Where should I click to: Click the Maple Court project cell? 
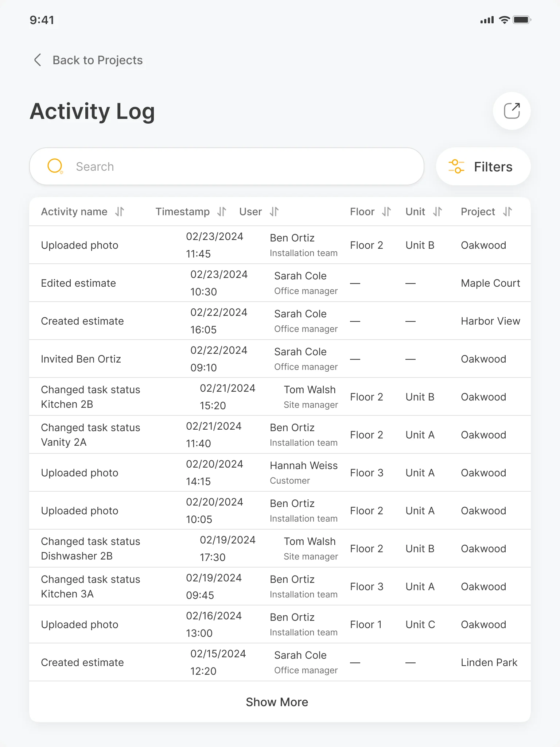coord(490,283)
